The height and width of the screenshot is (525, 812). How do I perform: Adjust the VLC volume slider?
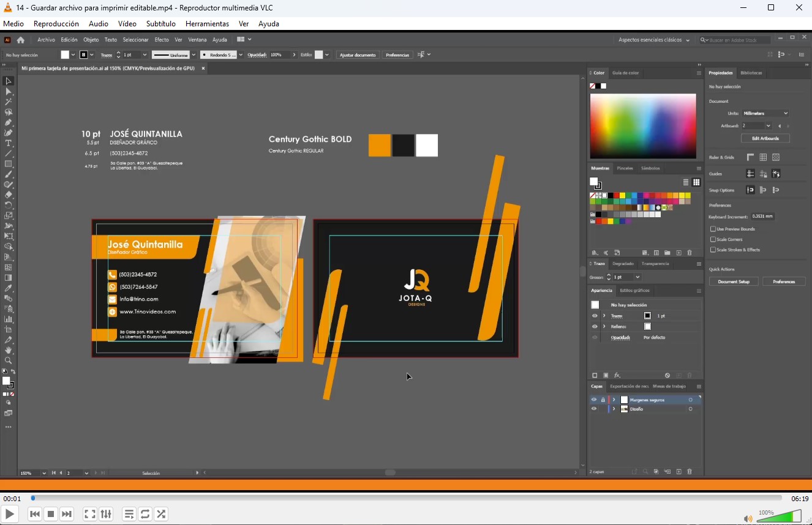pyautogui.click(x=778, y=517)
